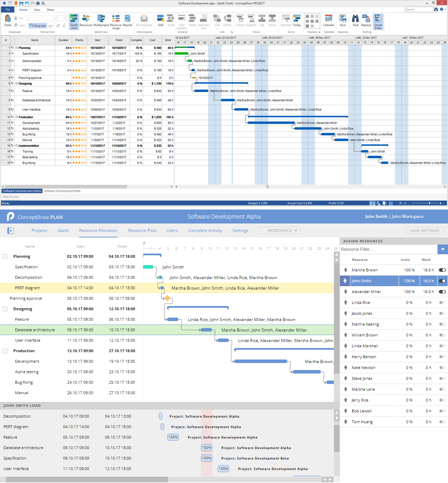Open the Projects tab in PLAN
Image resolution: width=448 pixels, height=483 pixels.
39,230
